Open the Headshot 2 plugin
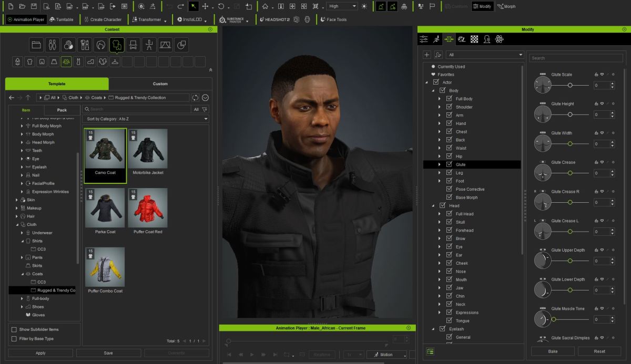Image resolution: width=631 pixels, height=364 pixels. click(274, 19)
